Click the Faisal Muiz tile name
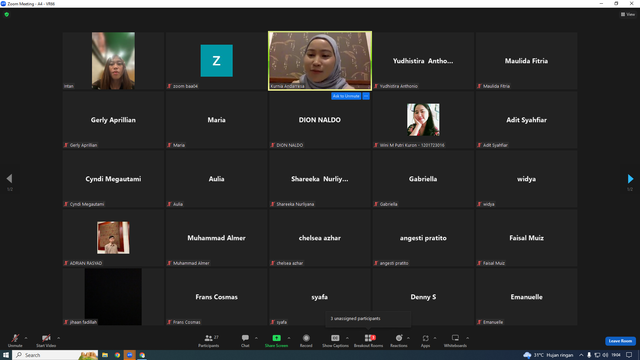Screen dimensions: 640x360 click(x=526, y=238)
